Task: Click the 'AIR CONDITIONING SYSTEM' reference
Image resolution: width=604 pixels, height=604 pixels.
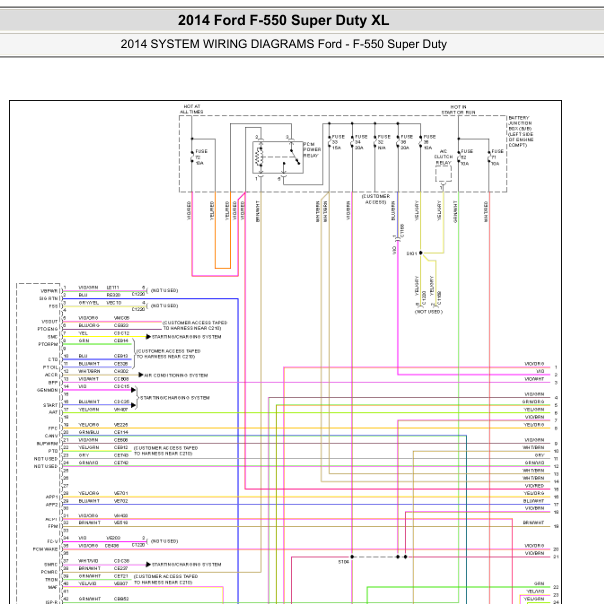Action: [x=176, y=375]
